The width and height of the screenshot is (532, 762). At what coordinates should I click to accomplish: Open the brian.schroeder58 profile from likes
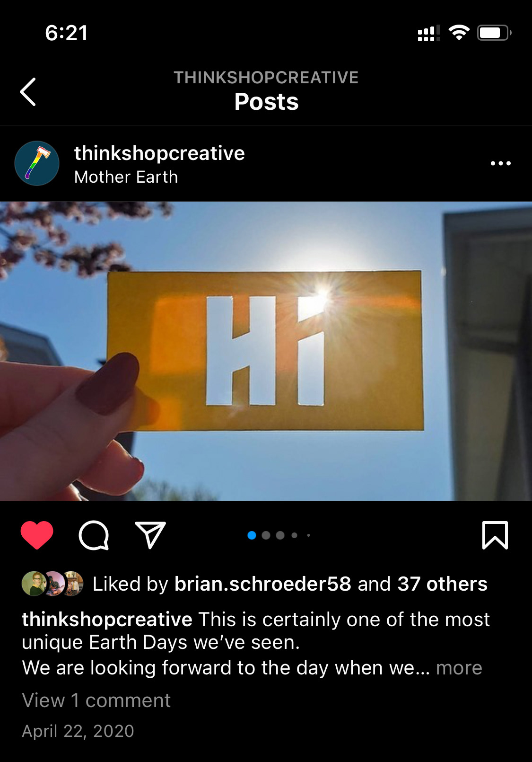[262, 584]
